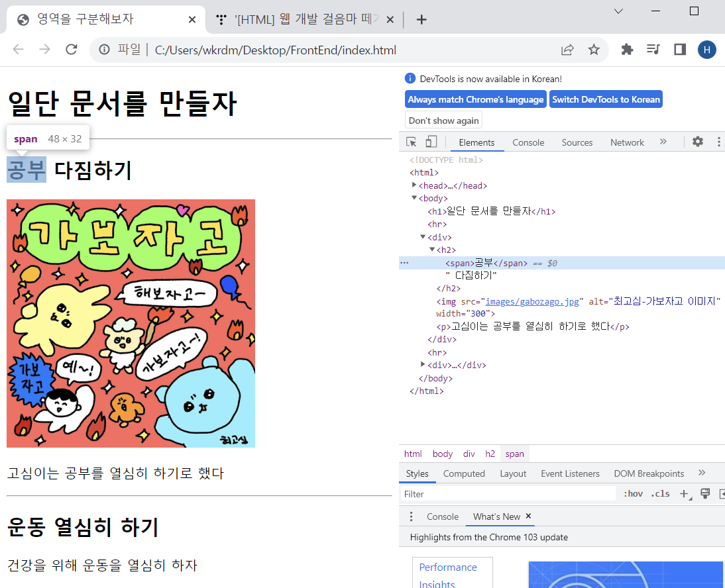Open the Layout pane tab

coord(513,474)
